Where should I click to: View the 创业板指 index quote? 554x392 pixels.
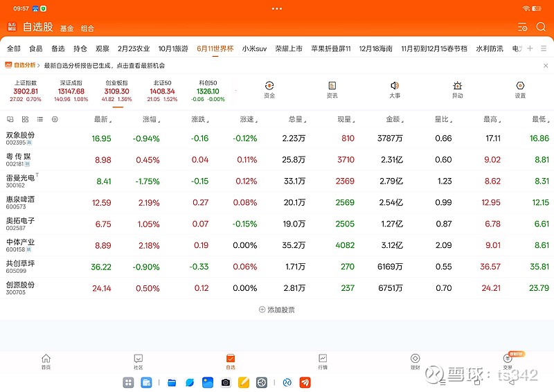pyautogui.click(x=116, y=91)
